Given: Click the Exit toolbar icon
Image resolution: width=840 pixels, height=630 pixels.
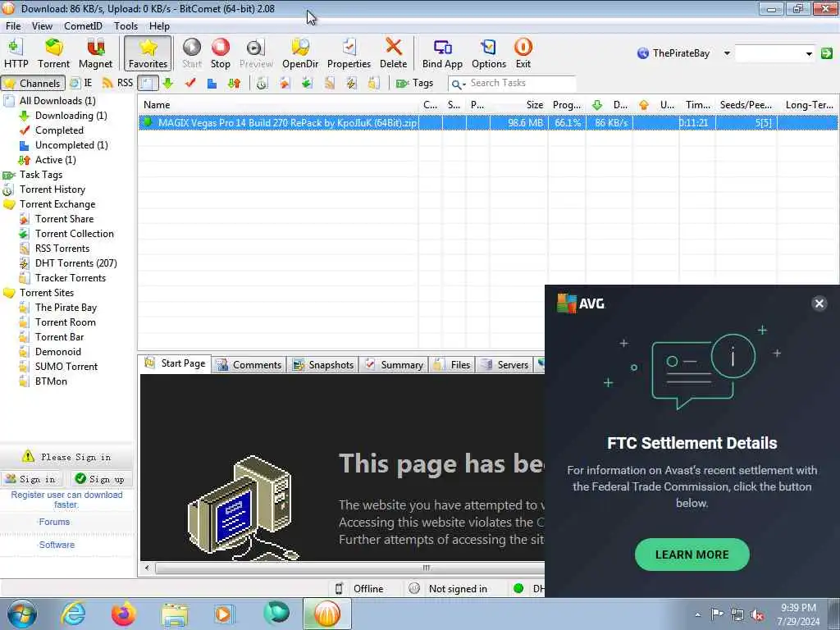Looking at the screenshot, I should click(x=523, y=53).
